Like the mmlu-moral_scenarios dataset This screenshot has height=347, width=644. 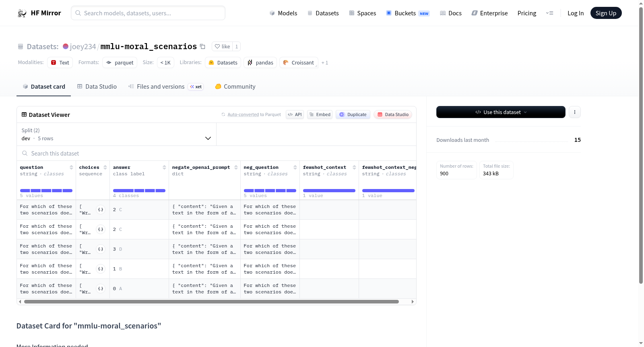[222, 46]
